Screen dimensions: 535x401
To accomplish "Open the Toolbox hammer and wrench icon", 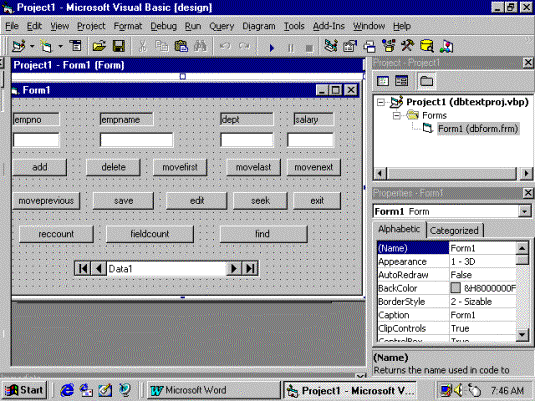I will 407,46.
